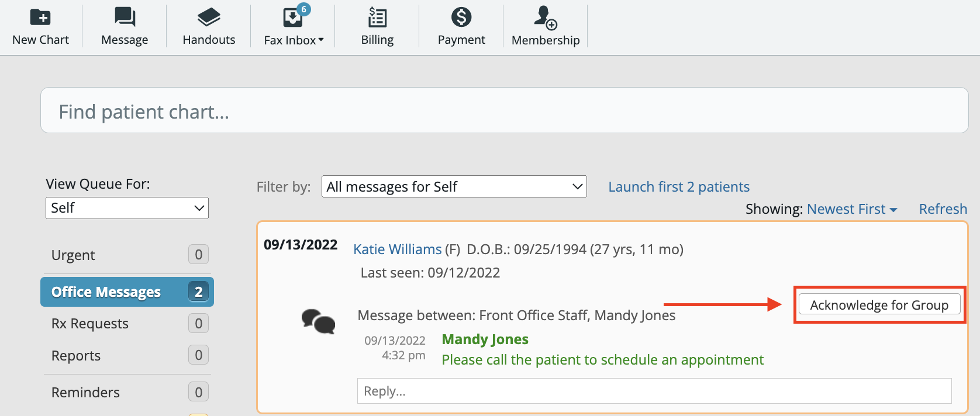Click the Message icon in the toolbar
This screenshot has height=416, width=980.
124,26
